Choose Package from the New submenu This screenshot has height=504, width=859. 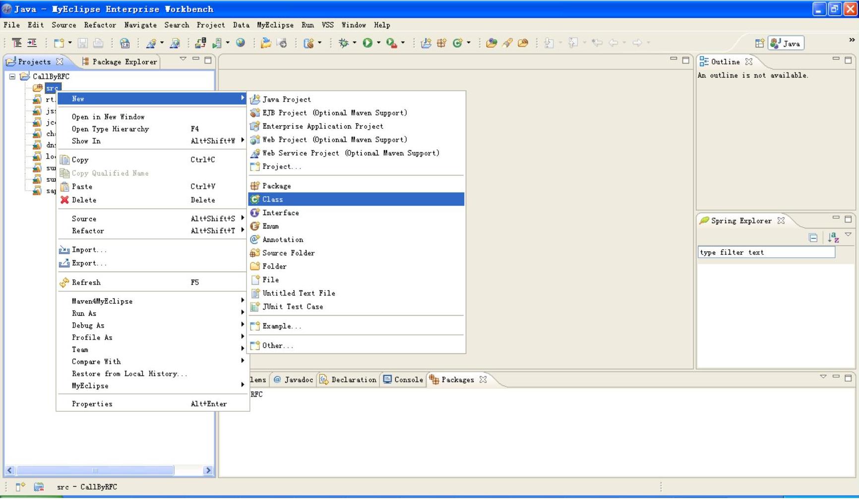356,186
